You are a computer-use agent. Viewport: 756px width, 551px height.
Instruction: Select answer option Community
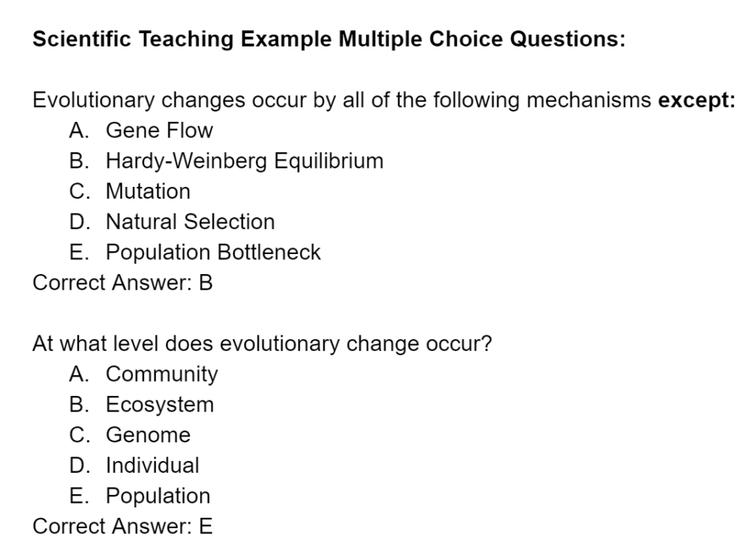[x=162, y=374]
